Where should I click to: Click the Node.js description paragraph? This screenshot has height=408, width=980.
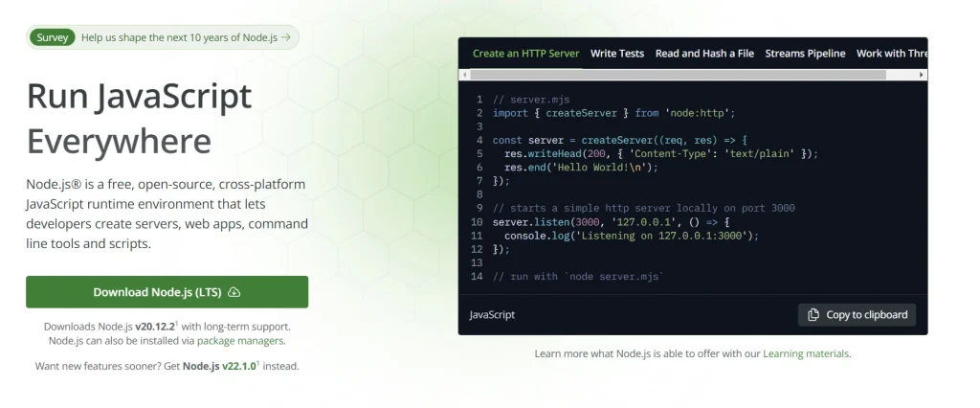click(x=167, y=214)
